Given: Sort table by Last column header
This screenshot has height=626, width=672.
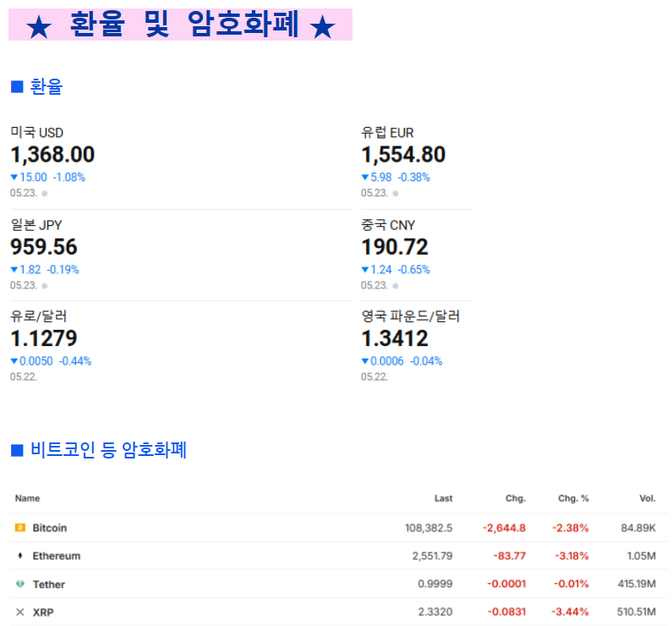Looking at the screenshot, I should (x=443, y=498).
